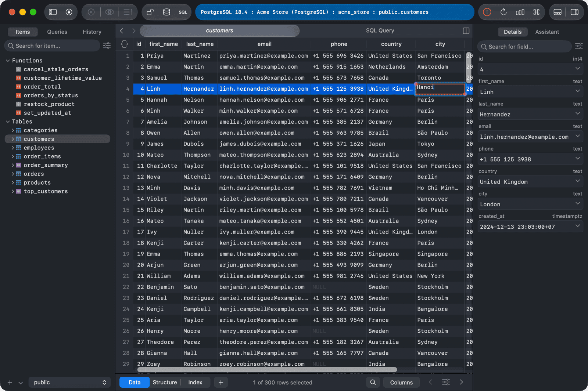The image size is (588, 391).
Task: Open the created_at field dropdown arrow
Action: tap(578, 226)
